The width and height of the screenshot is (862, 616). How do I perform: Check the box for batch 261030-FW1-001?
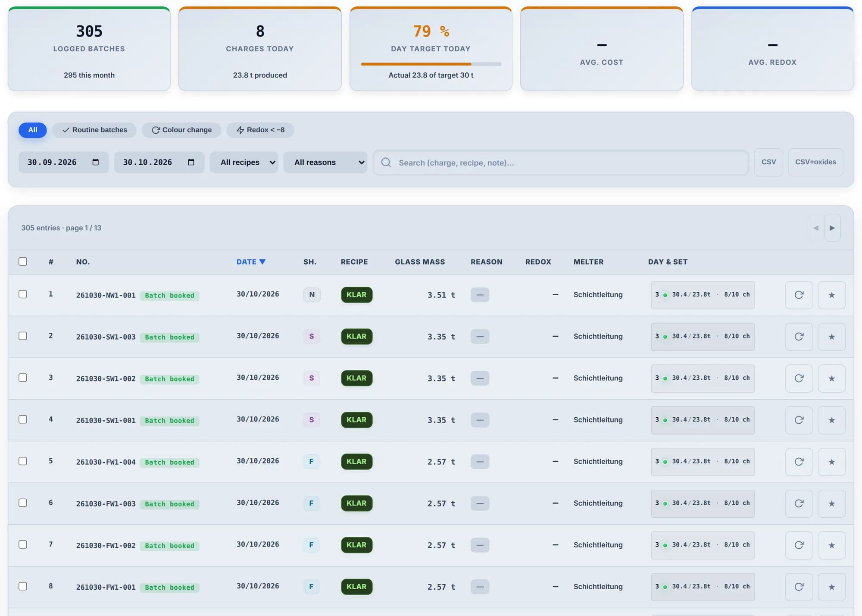pyautogui.click(x=23, y=586)
